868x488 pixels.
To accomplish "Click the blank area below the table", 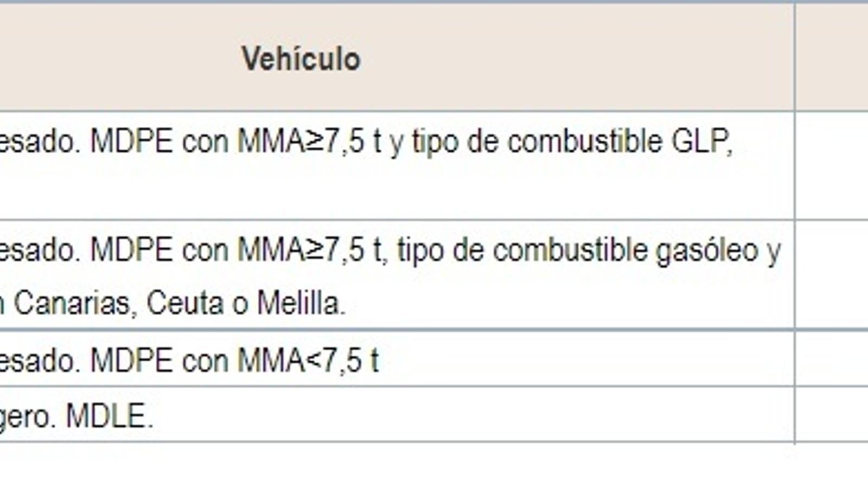I will (x=434, y=466).
